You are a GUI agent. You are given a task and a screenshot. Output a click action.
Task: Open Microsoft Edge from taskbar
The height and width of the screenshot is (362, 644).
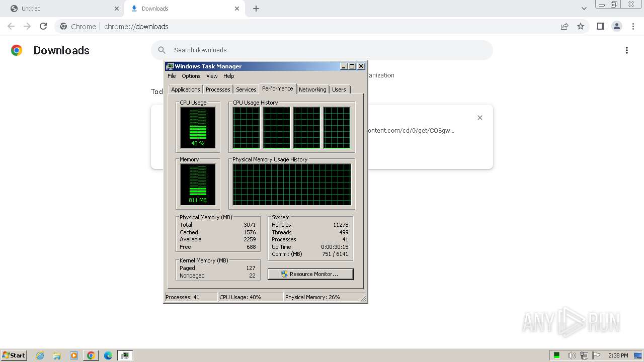[108, 355]
